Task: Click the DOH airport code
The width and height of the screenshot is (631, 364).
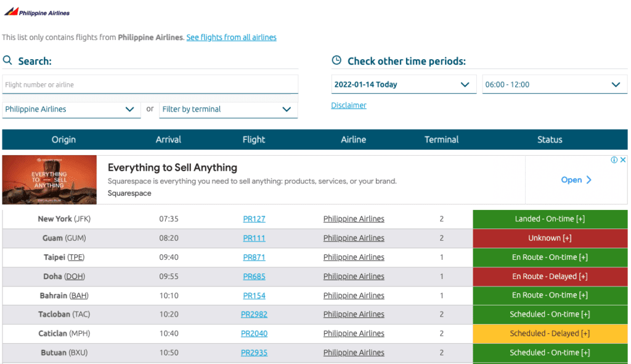Action: tap(75, 277)
